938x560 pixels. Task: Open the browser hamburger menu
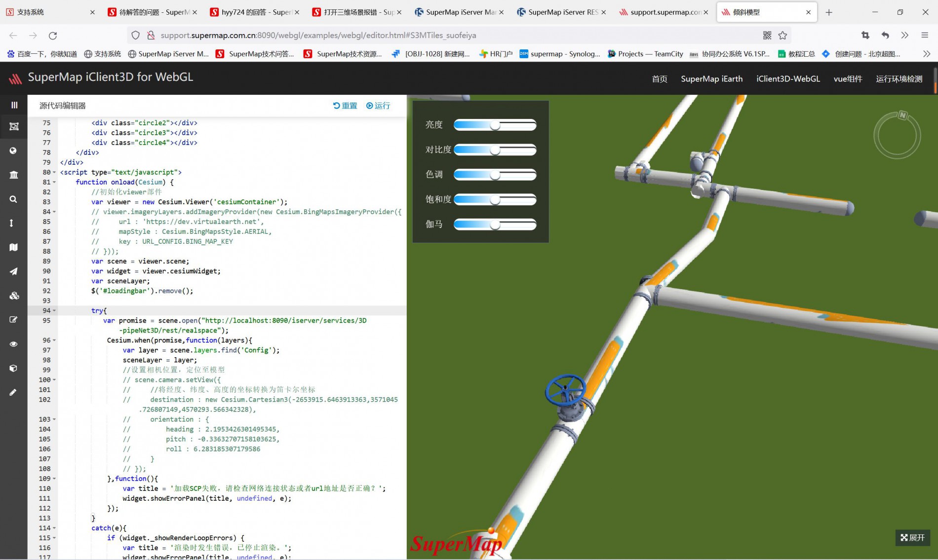tap(925, 35)
